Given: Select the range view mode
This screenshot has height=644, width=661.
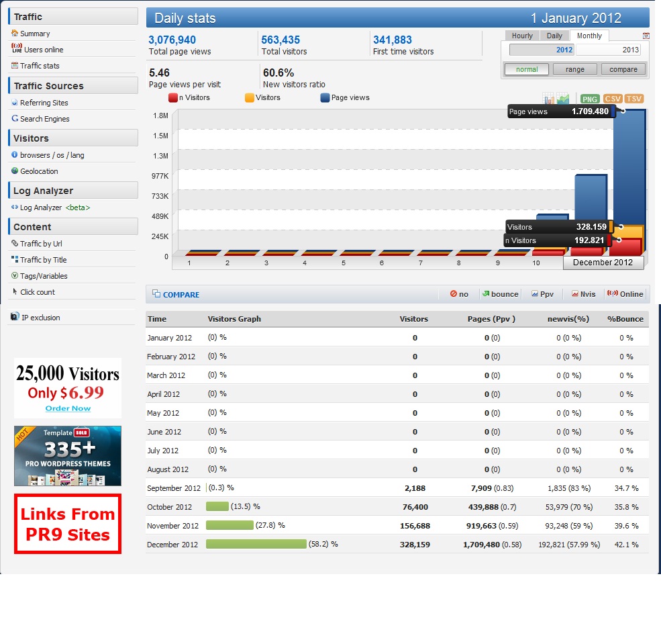Looking at the screenshot, I should pyautogui.click(x=575, y=69).
